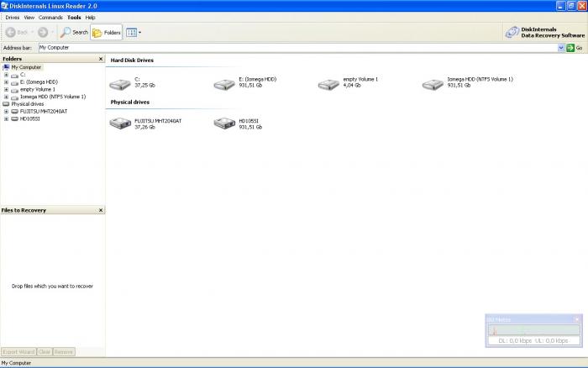Click the network meter graph
The image size is (588, 368).
pos(533,330)
